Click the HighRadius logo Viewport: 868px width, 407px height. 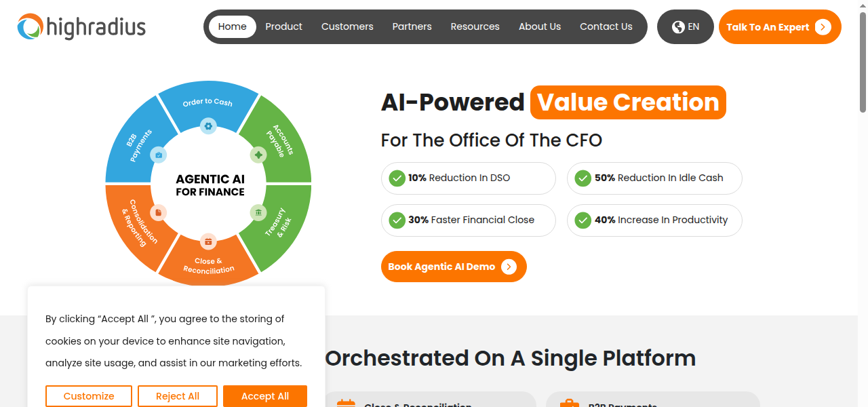(x=81, y=27)
